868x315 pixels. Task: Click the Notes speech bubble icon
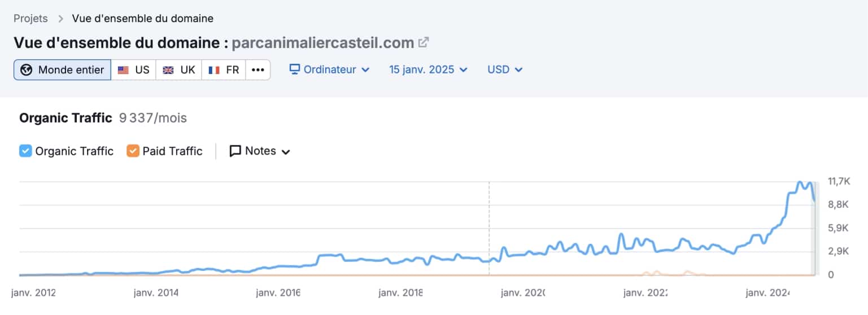coord(235,151)
